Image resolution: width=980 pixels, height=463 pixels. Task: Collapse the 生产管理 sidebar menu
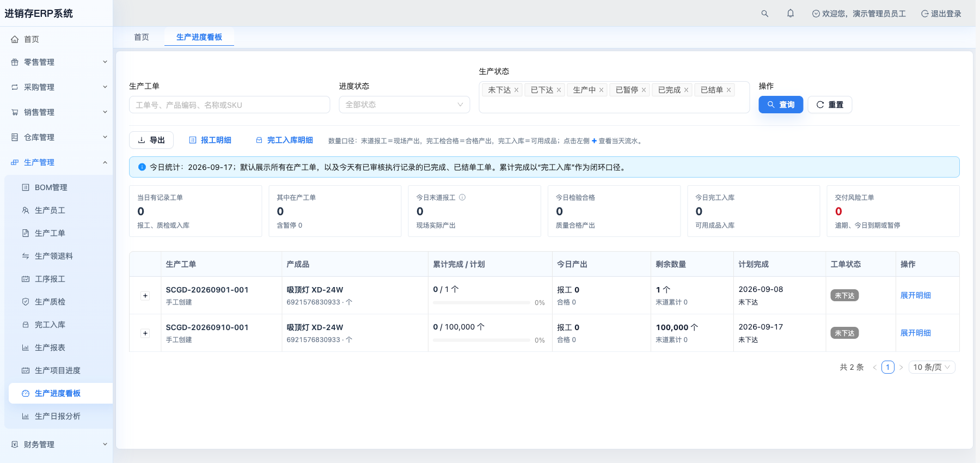(57, 162)
